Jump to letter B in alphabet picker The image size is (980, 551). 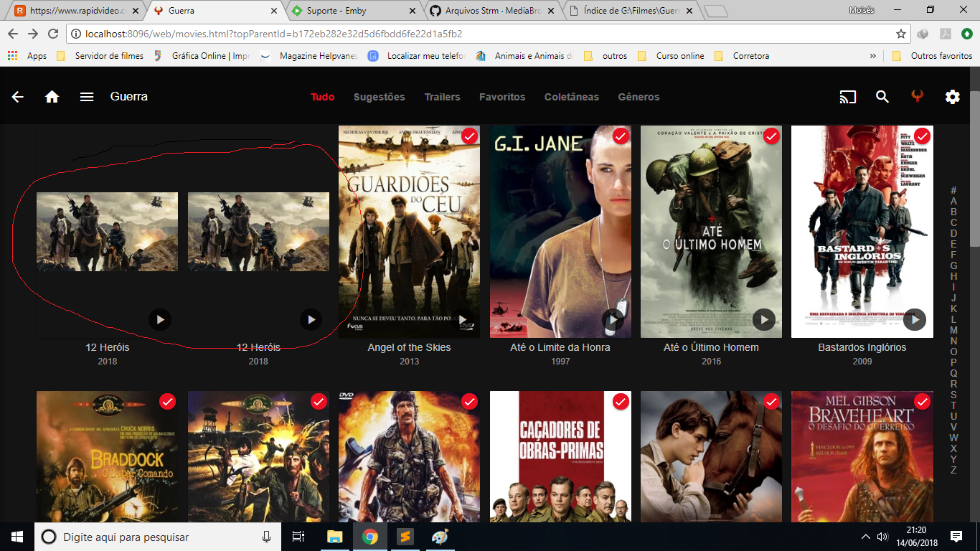coord(953,212)
